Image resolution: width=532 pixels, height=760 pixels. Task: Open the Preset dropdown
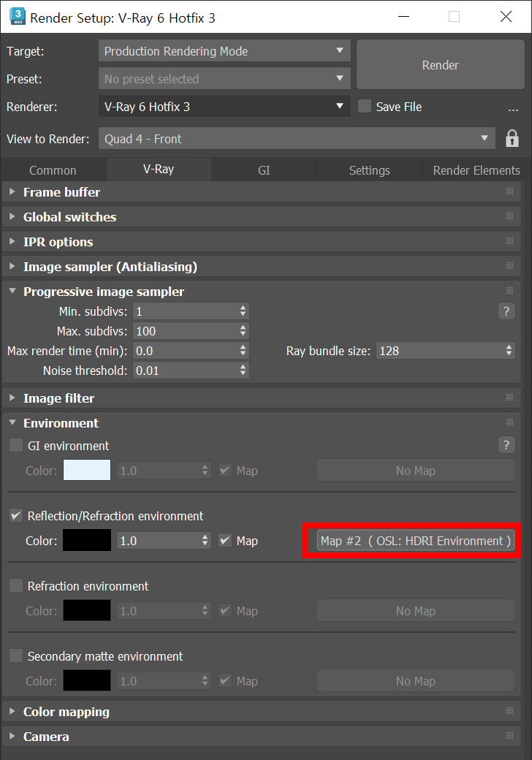point(224,78)
